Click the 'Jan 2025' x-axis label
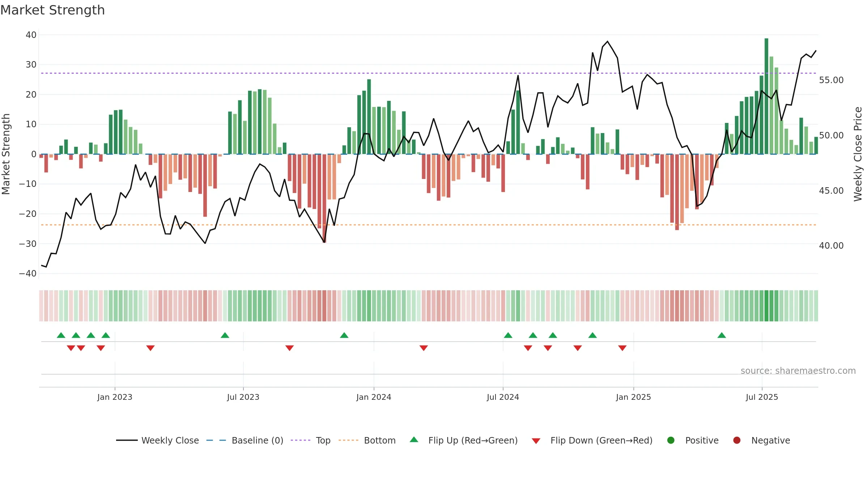This screenshot has width=868, height=488. pos(633,397)
